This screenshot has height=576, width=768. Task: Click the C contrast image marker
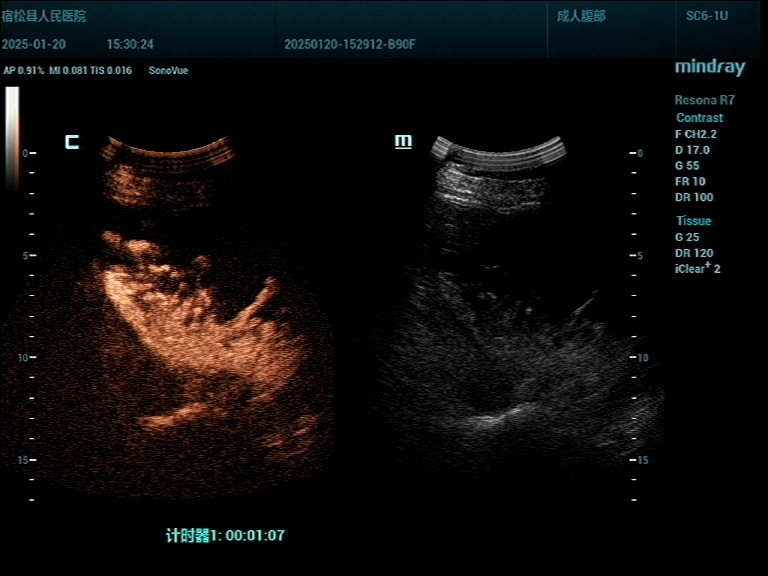72,142
